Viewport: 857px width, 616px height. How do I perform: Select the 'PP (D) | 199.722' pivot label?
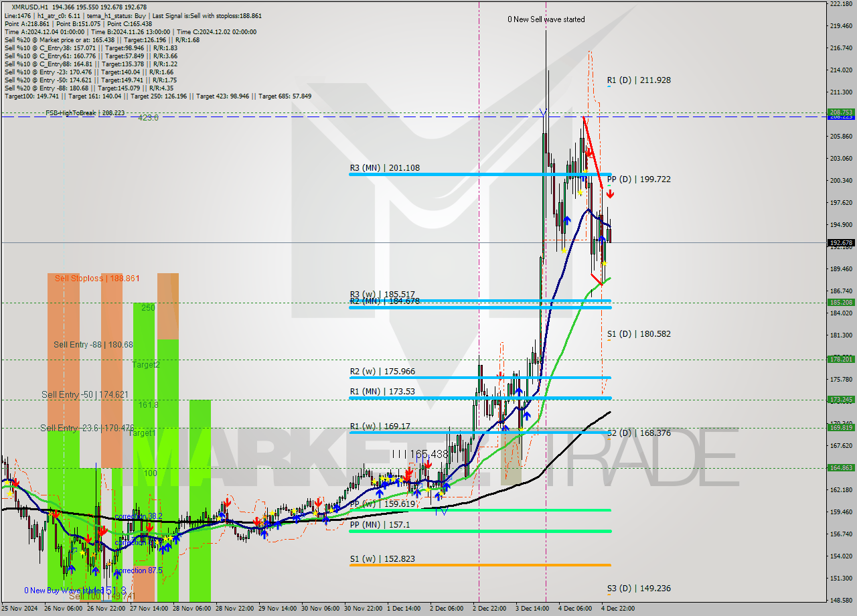tap(639, 179)
